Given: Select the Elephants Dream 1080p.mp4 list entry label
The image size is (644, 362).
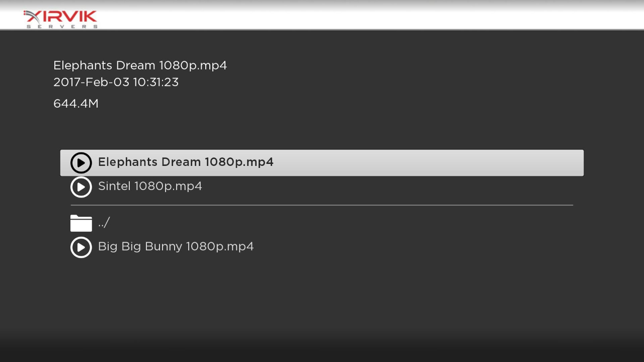Looking at the screenshot, I should (x=186, y=162).
